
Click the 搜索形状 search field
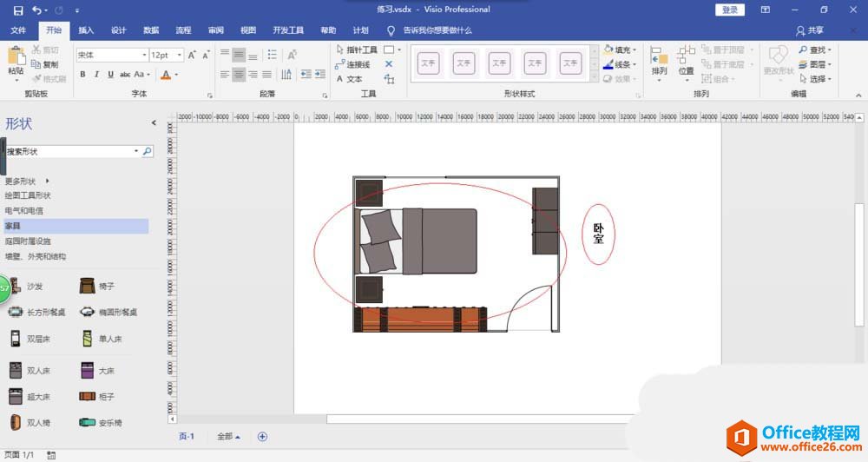(x=68, y=151)
